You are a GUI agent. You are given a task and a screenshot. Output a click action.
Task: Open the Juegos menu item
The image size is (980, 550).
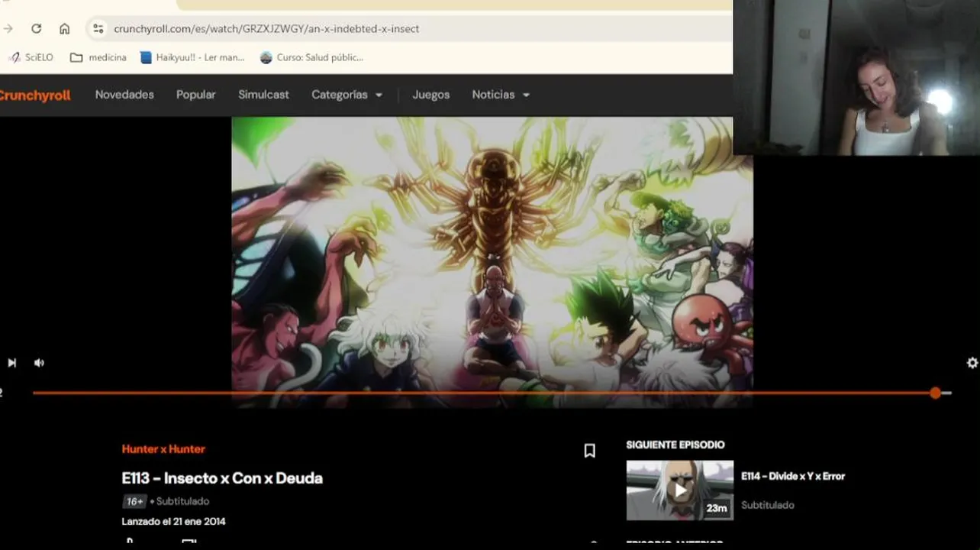pyautogui.click(x=431, y=95)
